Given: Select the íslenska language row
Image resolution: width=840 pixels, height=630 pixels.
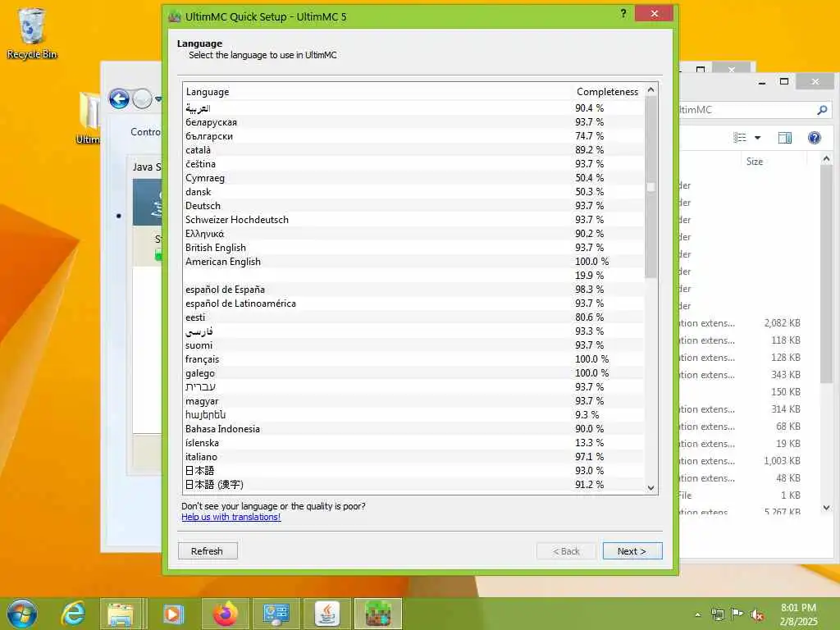Looking at the screenshot, I should tap(413, 442).
